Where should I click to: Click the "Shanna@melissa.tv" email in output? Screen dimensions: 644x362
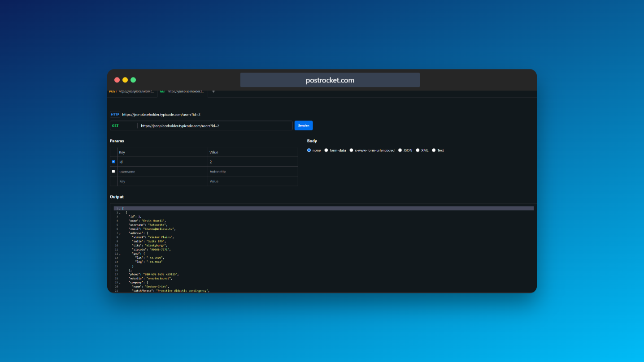[159, 229]
